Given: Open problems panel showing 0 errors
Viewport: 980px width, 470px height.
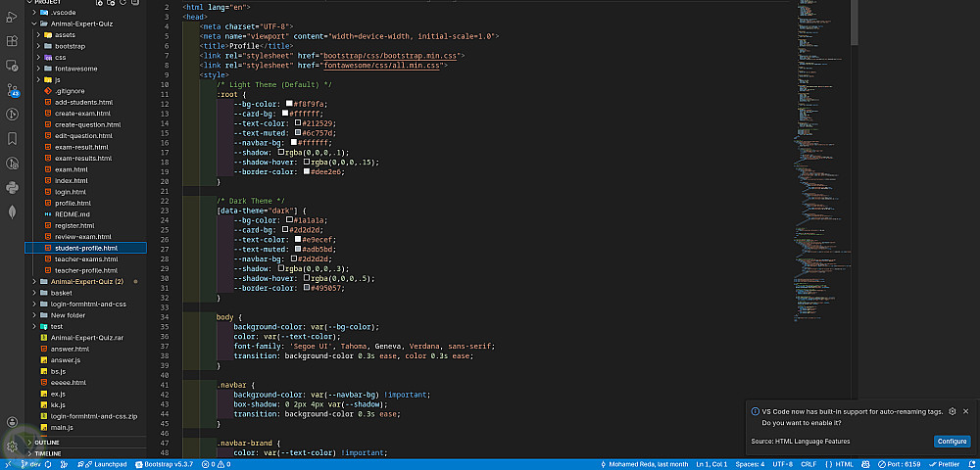Looking at the screenshot, I should tap(216, 464).
